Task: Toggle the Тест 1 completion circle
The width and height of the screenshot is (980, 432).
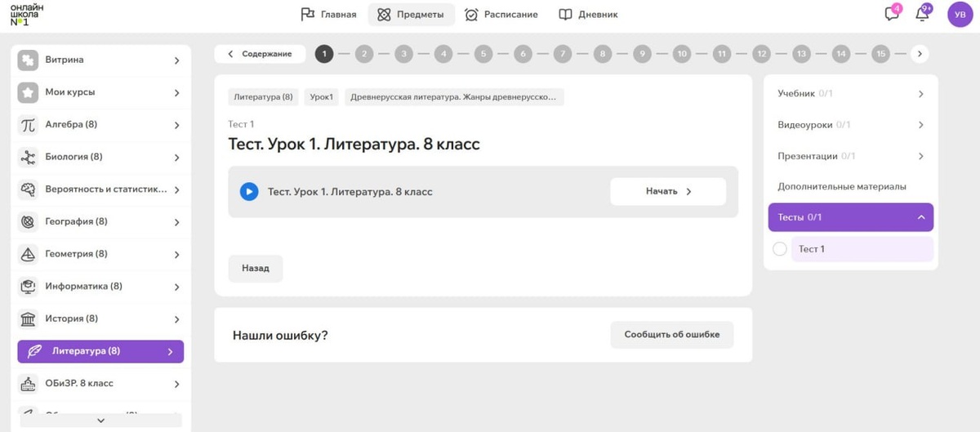Action: tap(779, 249)
